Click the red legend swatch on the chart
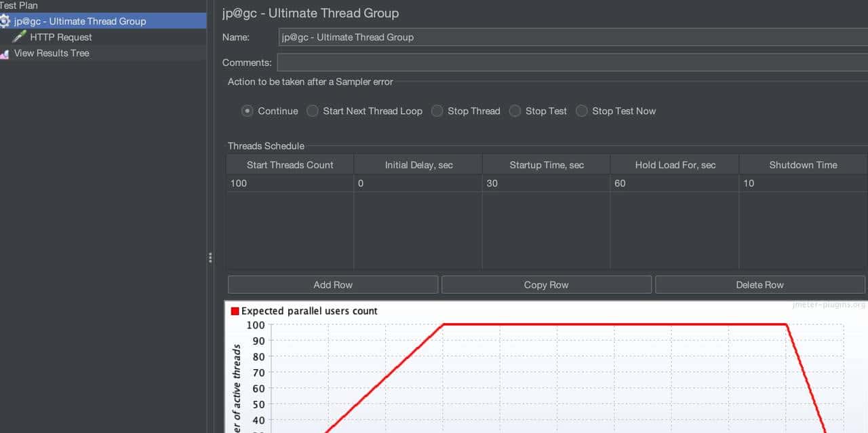The height and width of the screenshot is (433, 868). (235, 310)
